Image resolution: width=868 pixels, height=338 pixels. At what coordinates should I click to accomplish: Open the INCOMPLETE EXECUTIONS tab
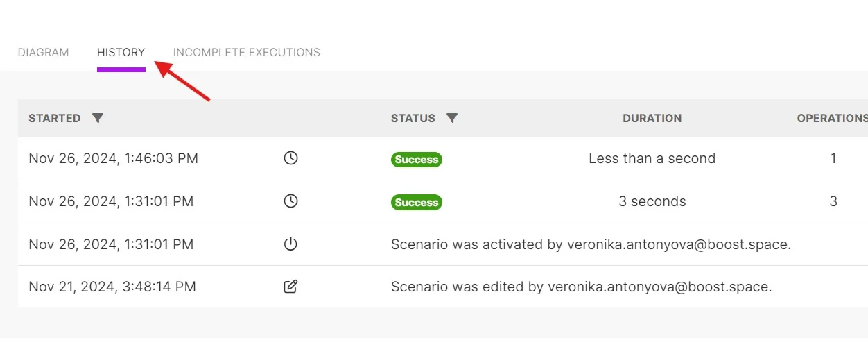click(x=247, y=53)
